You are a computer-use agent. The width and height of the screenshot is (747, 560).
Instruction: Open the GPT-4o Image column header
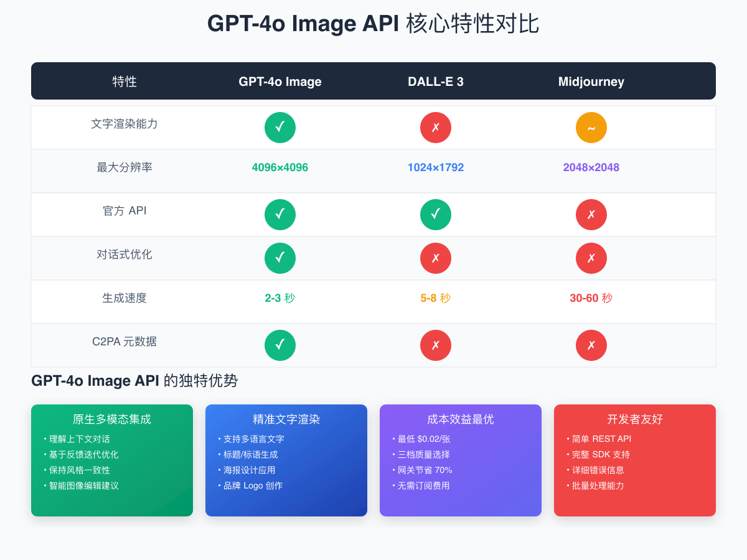point(280,81)
